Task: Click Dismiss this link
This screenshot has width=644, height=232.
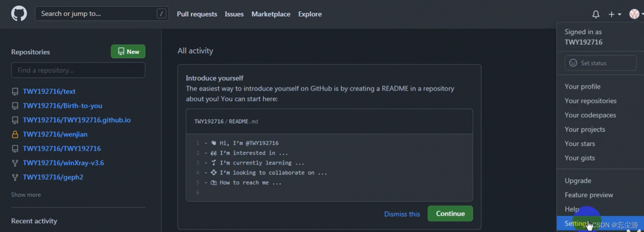Action: pyautogui.click(x=401, y=214)
